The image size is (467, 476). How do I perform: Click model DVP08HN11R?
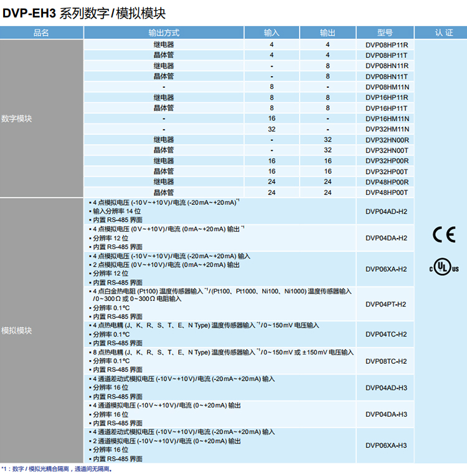(x=387, y=66)
